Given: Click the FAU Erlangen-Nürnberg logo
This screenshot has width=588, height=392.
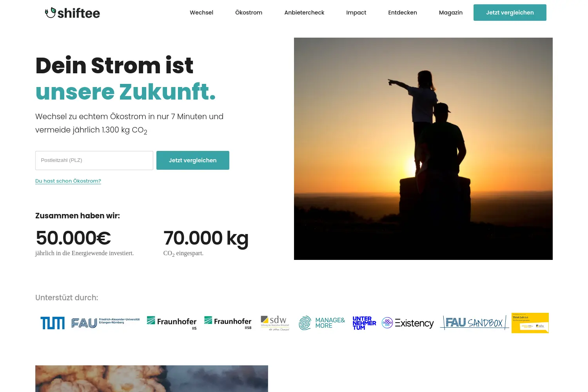Looking at the screenshot, I should (105, 323).
